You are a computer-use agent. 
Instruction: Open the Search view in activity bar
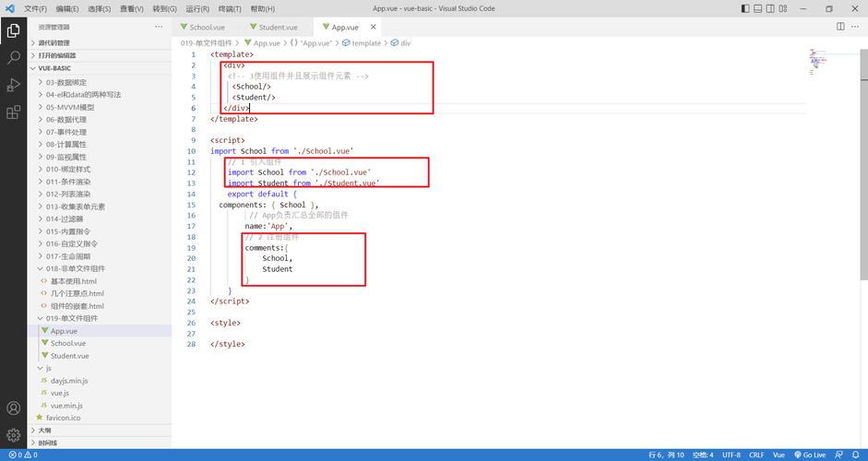[x=13, y=57]
